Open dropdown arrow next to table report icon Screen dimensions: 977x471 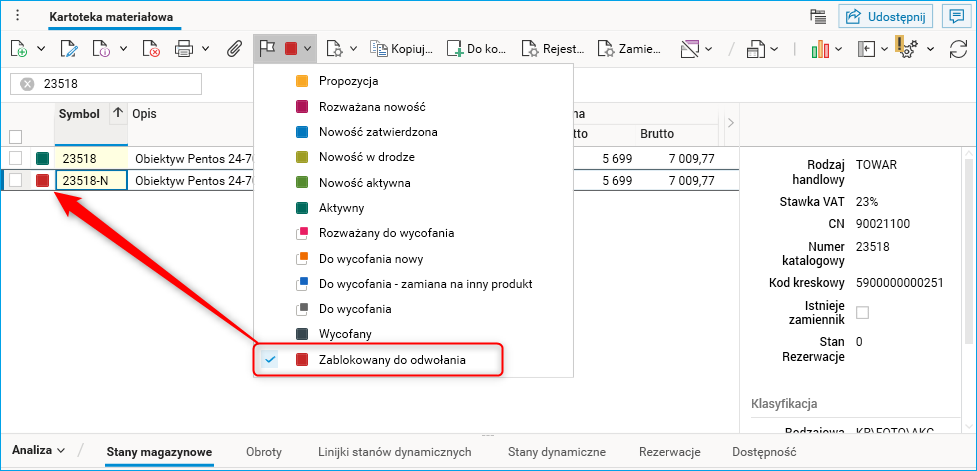[774, 49]
